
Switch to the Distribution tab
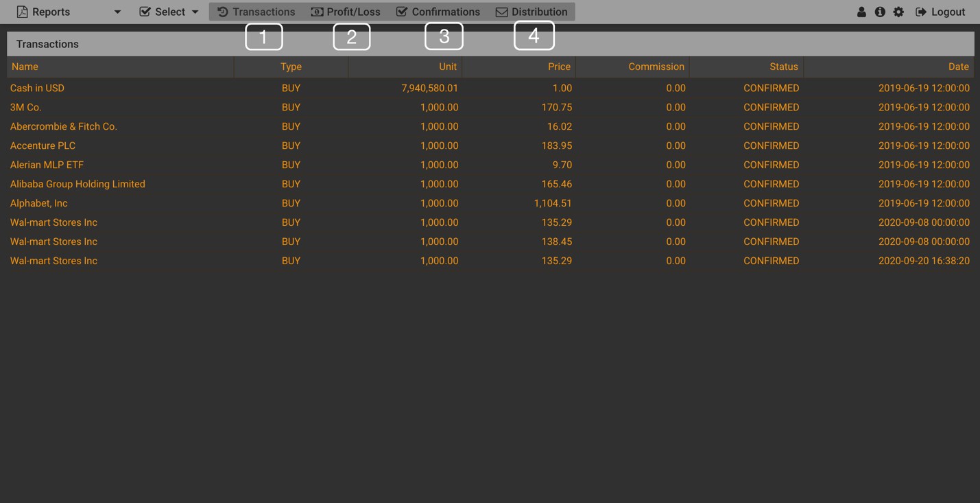click(531, 12)
